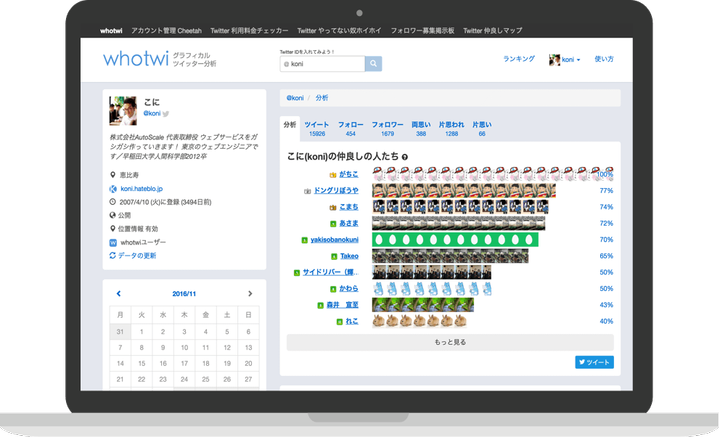Open あさま's profile link
720x437 pixels.
coord(349,224)
